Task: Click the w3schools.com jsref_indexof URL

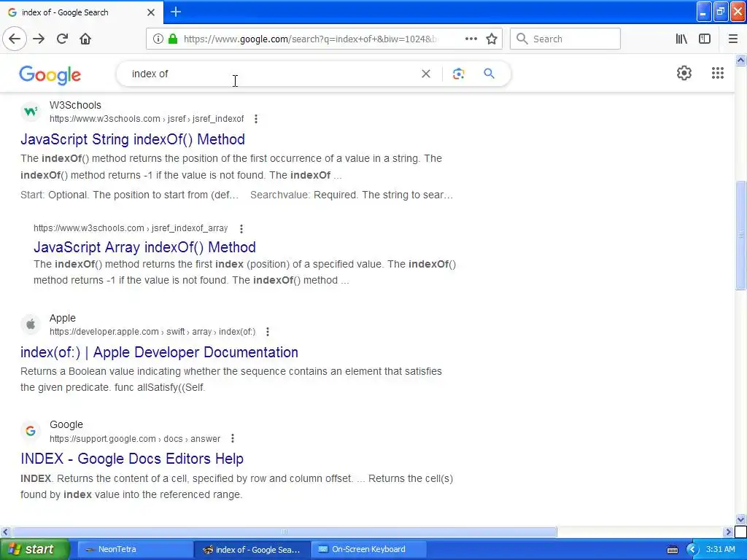Action: coord(147,119)
